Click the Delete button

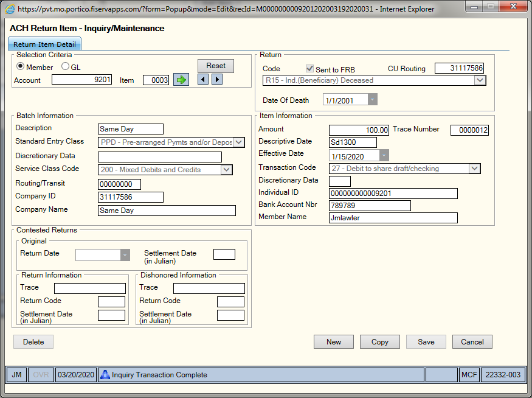click(33, 341)
